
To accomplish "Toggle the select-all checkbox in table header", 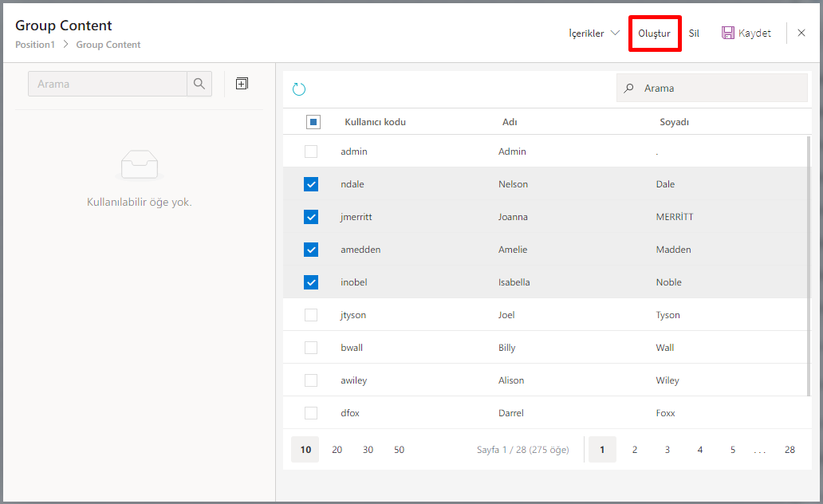I will click(x=313, y=122).
